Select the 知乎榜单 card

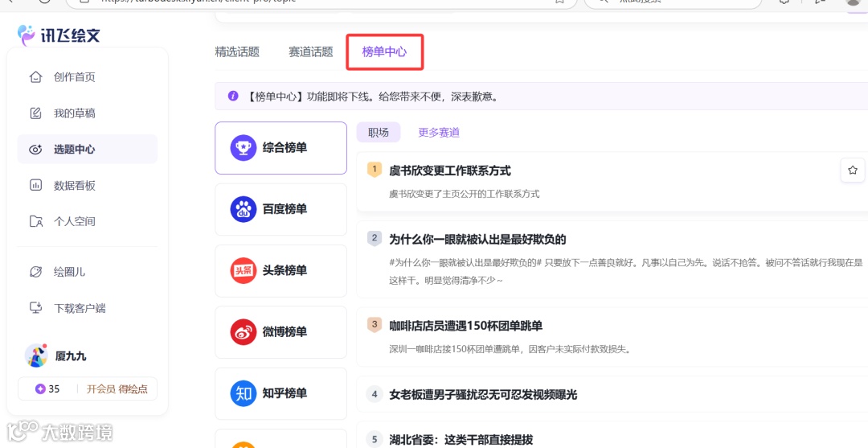[280, 393]
